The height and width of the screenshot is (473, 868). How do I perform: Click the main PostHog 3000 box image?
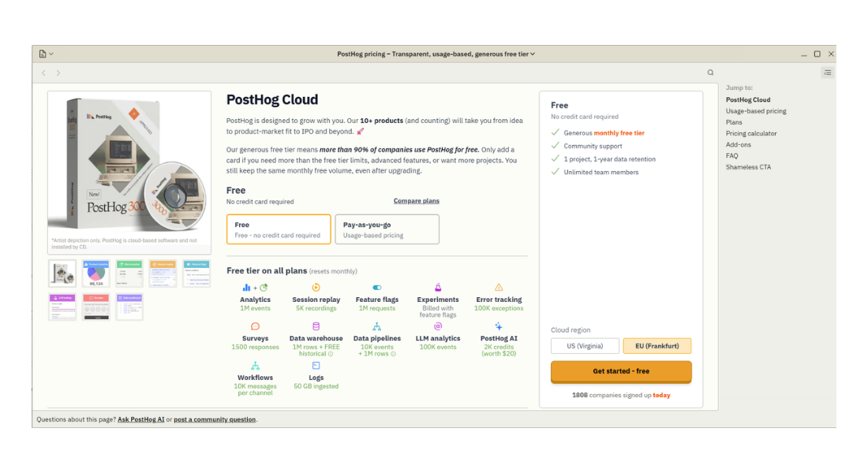pos(129,165)
